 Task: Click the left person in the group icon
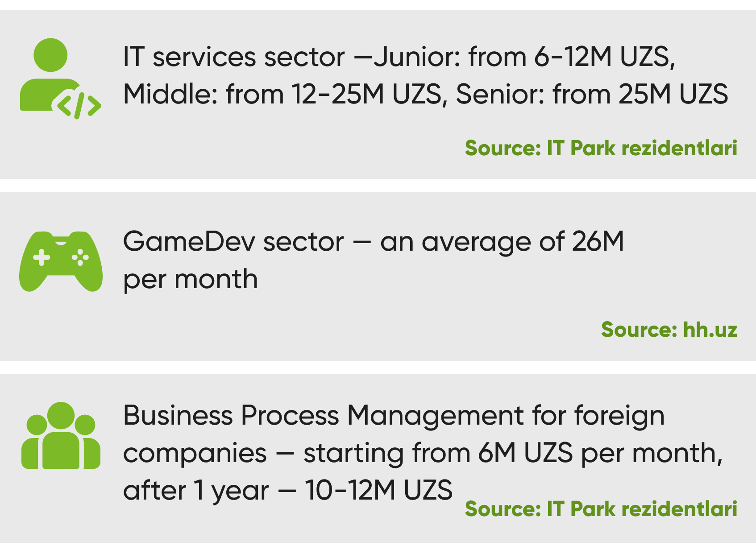coord(33,442)
